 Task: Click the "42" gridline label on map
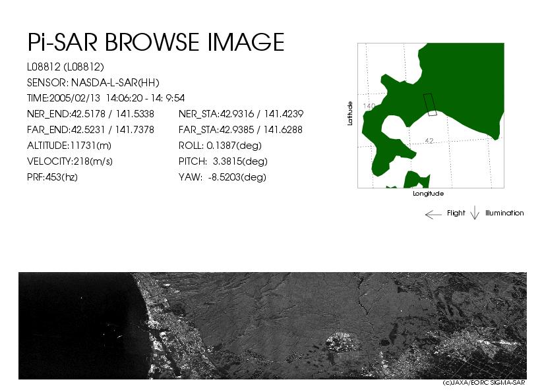pyautogui.click(x=429, y=140)
